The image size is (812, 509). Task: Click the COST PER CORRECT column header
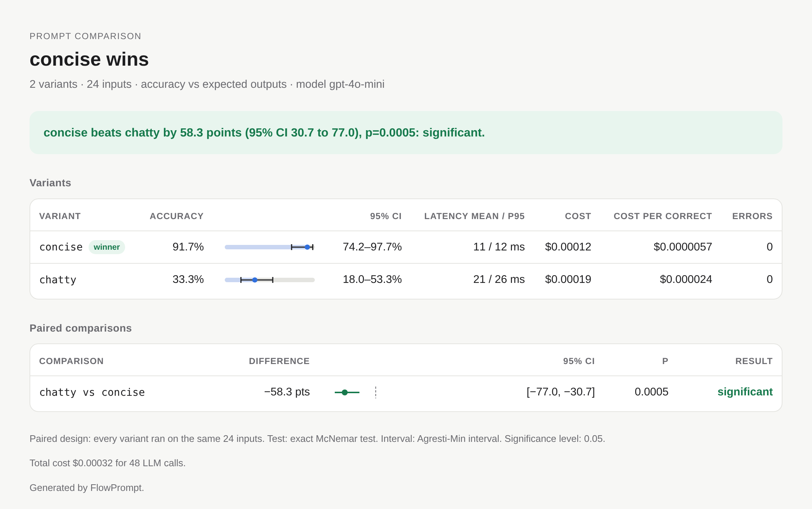(663, 216)
